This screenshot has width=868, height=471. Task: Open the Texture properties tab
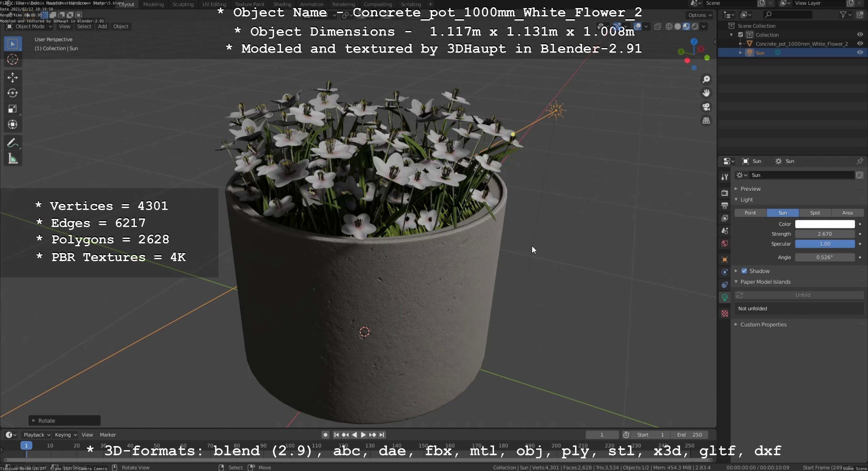725,313
